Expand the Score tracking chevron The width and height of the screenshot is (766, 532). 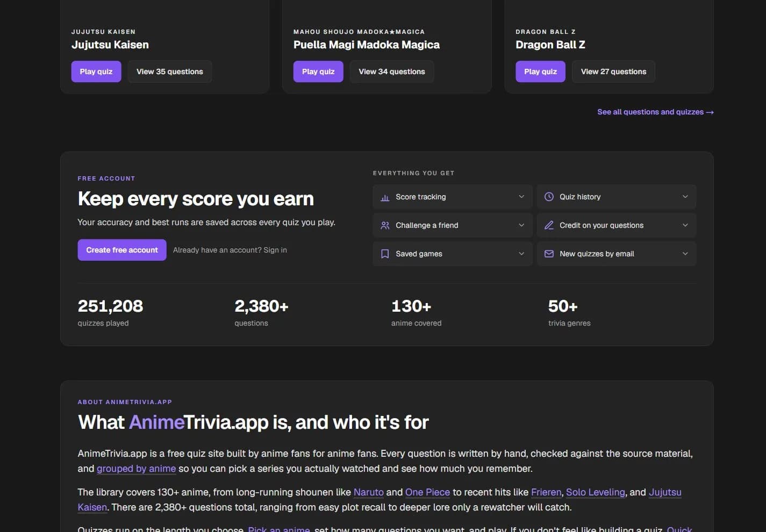521,197
